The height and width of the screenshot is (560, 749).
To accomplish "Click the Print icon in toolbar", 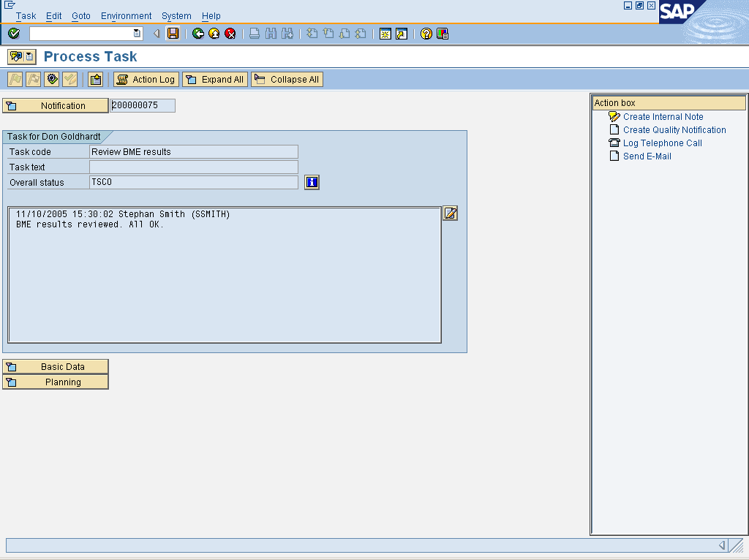I will (x=255, y=34).
